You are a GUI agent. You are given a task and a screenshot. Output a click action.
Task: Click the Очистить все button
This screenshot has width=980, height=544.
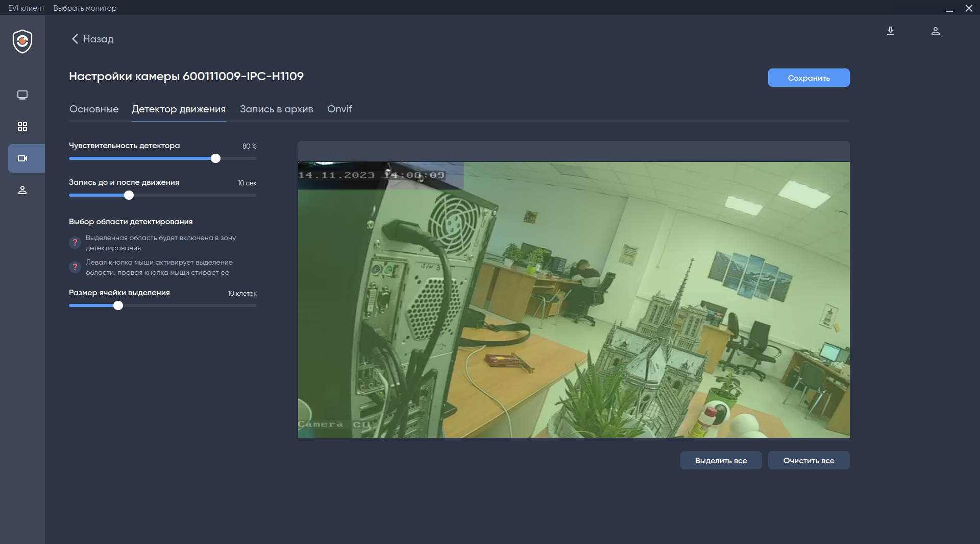(x=809, y=460)
